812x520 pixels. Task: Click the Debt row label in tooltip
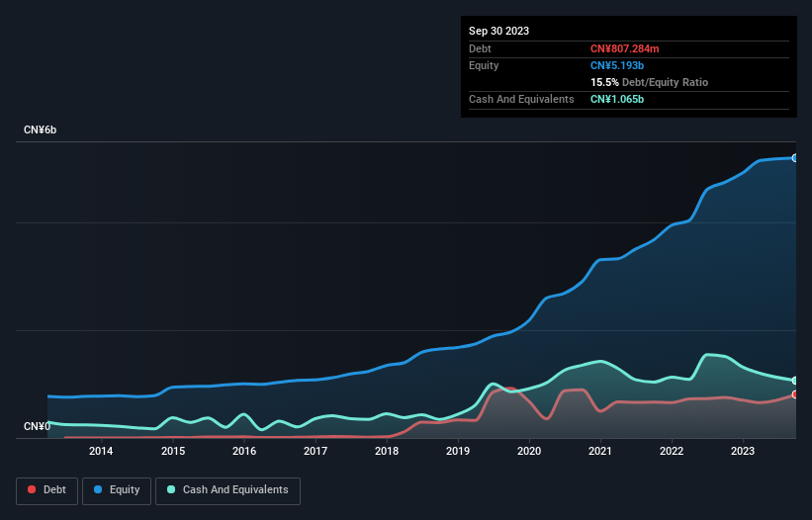pos(480,48)
